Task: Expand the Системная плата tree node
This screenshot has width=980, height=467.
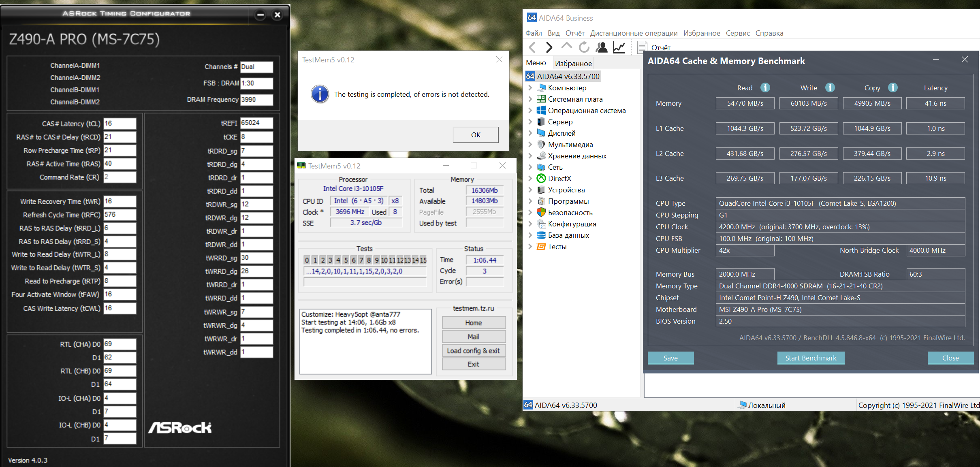Action: 530,99
